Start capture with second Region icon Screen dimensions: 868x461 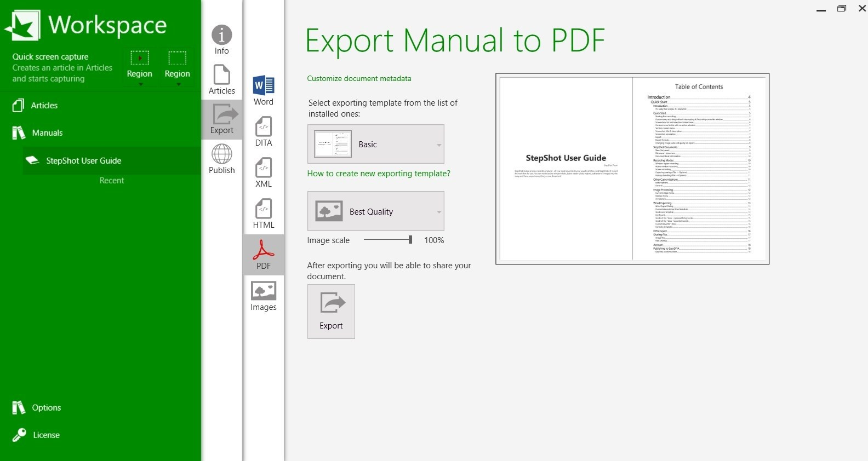pyautogui.click(x=177, y=57)
